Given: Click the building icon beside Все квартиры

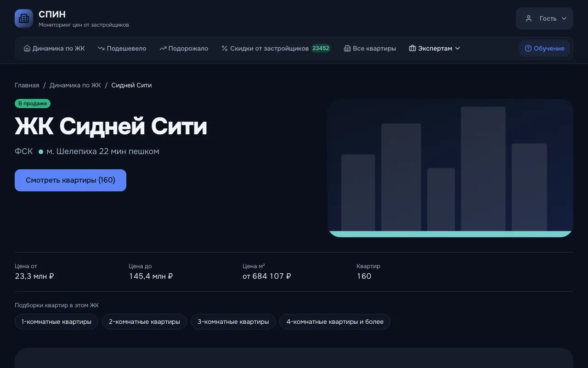Looking at the screenshot, I should coord(347,48).
